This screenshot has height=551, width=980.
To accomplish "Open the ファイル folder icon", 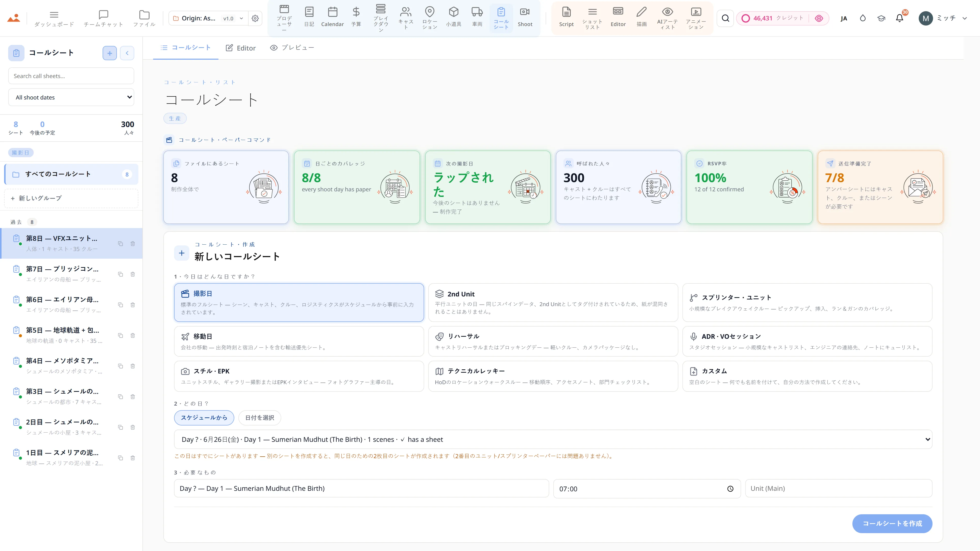I will pos(144,15).
